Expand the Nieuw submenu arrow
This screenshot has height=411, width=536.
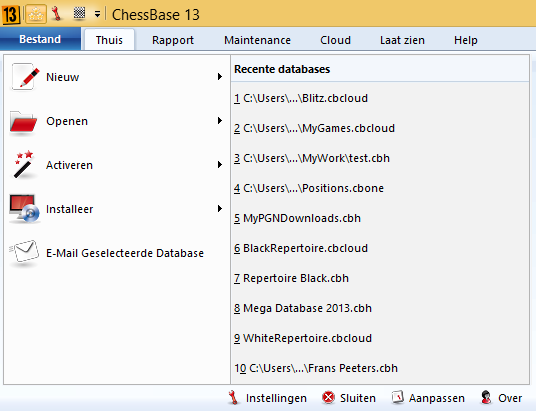[x=220, y=77]
